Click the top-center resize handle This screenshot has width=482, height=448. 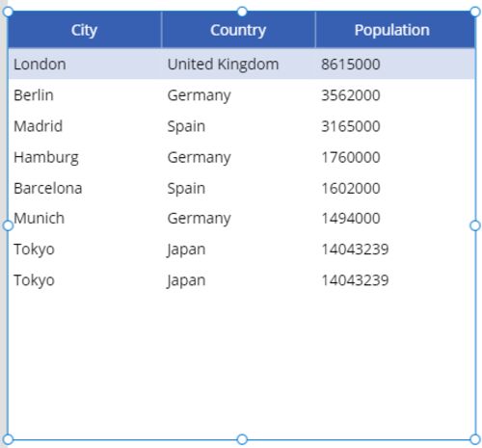click(x=242, y=12)
